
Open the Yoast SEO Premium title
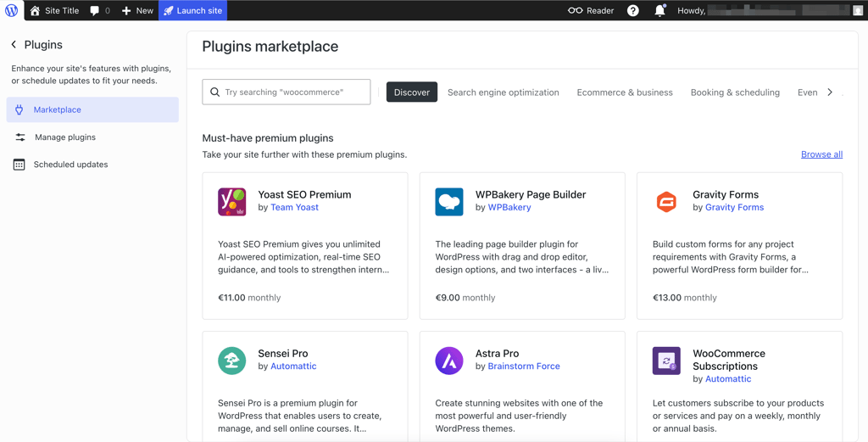click(304, 194)
